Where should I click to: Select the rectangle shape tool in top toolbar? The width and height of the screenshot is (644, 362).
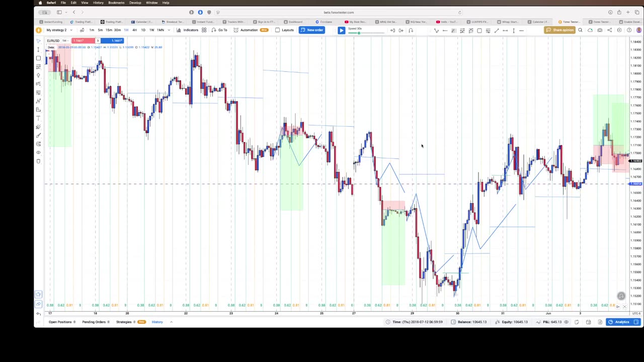point(479,30)
